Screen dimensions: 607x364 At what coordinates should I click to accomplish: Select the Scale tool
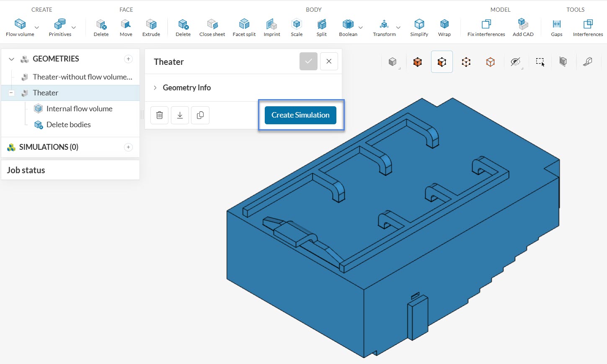[x=297, y=28]
